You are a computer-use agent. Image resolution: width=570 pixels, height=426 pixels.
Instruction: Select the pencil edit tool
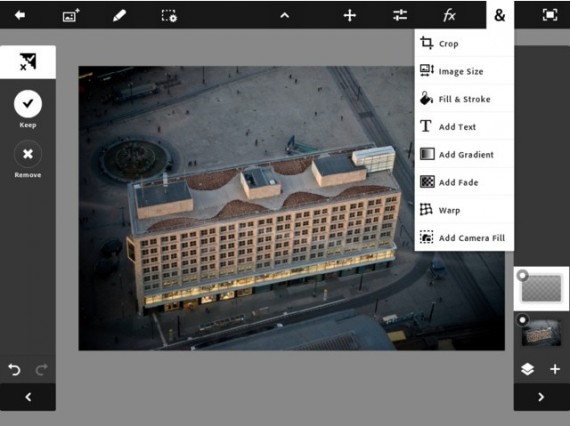119,16
